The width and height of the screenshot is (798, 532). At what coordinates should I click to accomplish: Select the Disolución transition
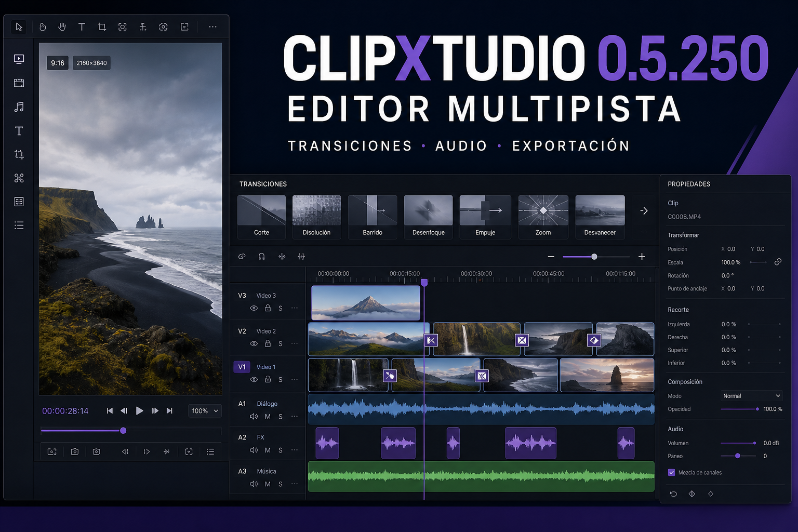click(x=317, y=217)
